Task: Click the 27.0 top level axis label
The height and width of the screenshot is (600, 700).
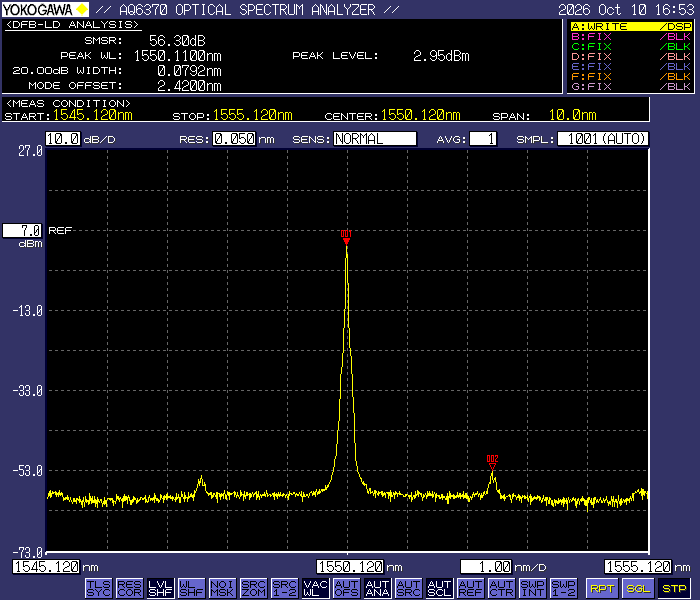Action: [30, 151]
